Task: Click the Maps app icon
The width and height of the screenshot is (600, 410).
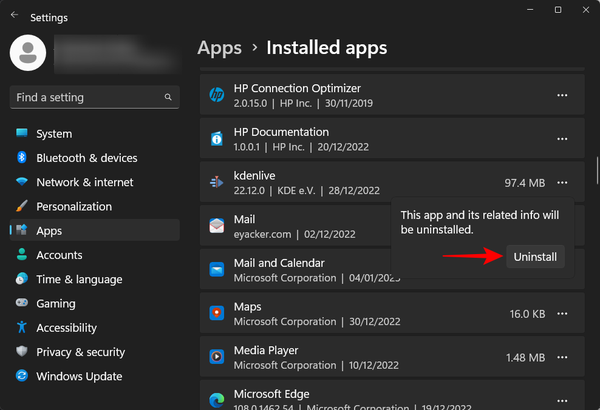Action: pyautogui.click(x=217, y=313)
